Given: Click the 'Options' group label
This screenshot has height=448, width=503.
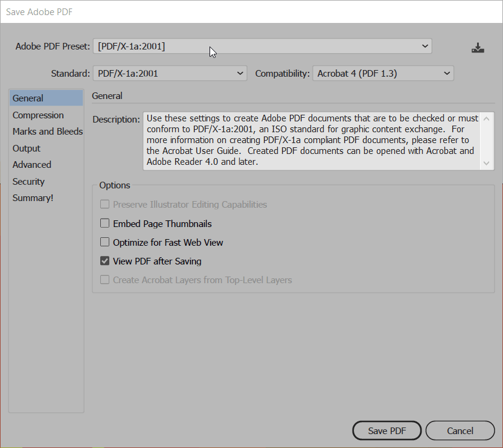Looking at the screenshot, I should coord(115,185).
